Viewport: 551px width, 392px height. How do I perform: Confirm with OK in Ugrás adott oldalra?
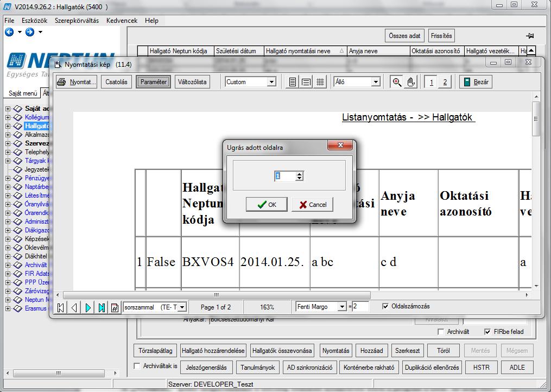267,204
